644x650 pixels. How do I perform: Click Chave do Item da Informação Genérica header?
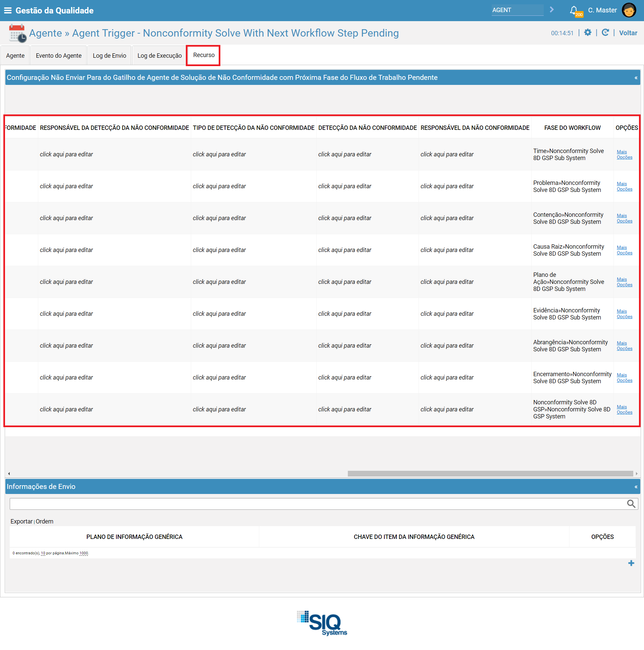click(x=414, y=537)
